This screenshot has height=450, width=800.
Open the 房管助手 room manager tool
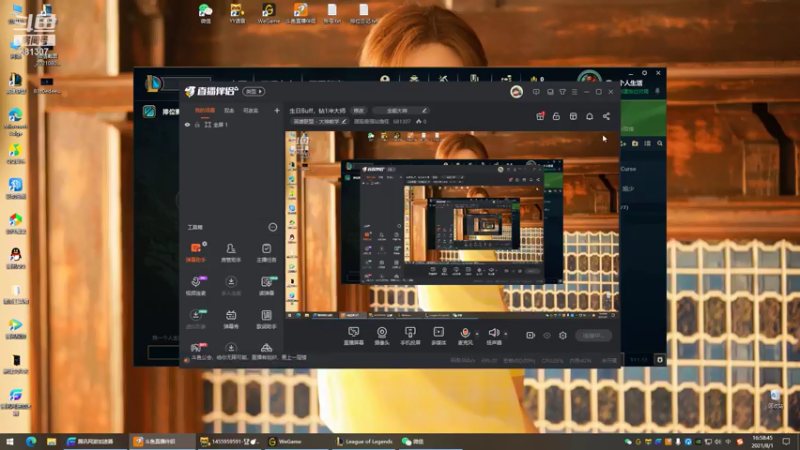[231, 253]
